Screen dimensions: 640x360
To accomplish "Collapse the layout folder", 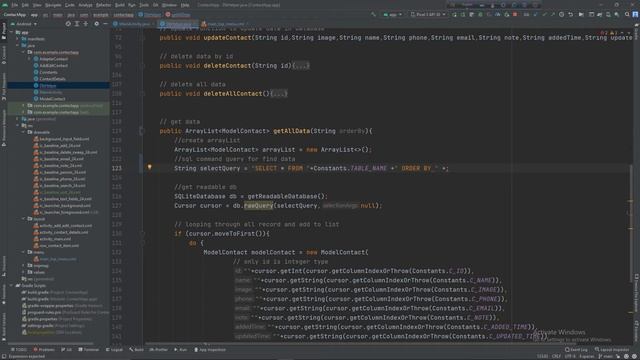I will pyautogui.click(x=24, y=219).
